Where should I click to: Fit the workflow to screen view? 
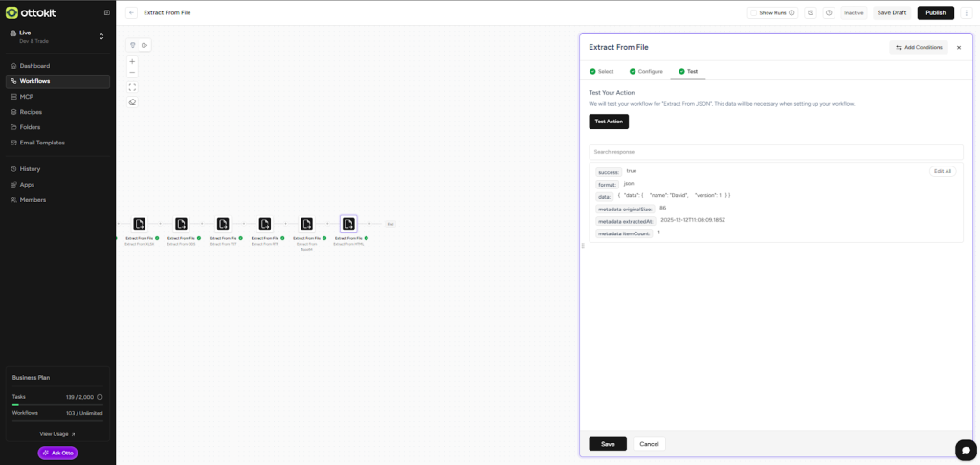tap(132, 87)
